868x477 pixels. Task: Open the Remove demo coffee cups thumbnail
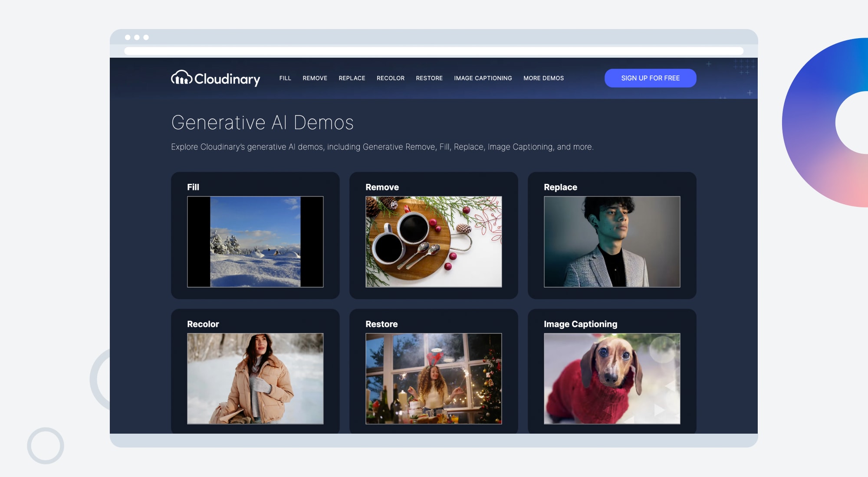coord(434,242)
